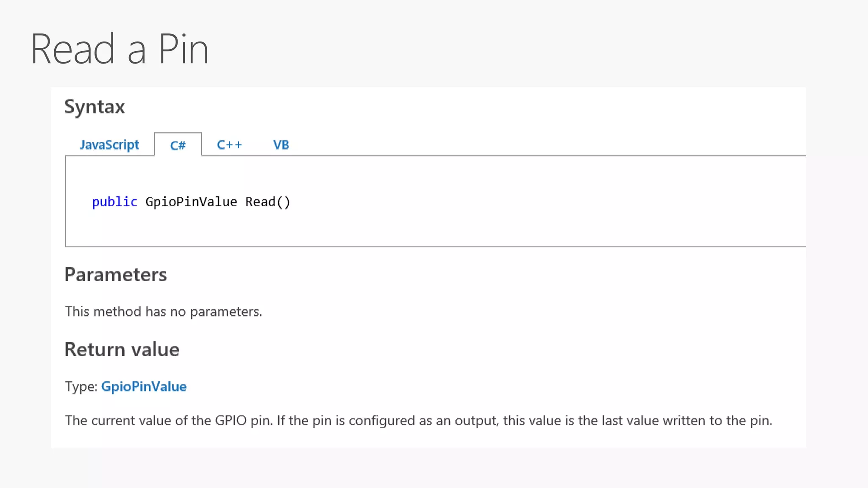Open the C++ syntax tab

(229, 145)
